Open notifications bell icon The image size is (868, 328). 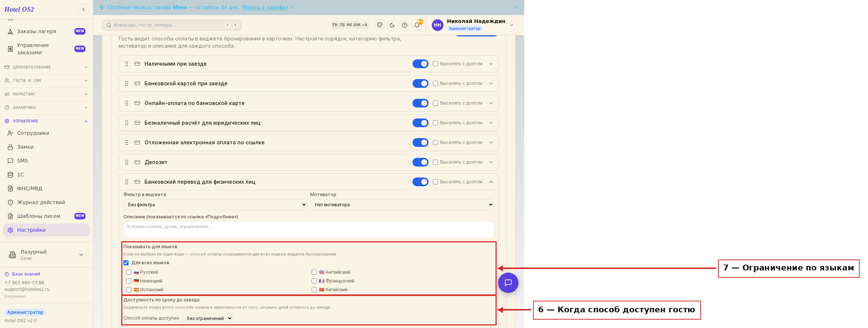(417, 25)
